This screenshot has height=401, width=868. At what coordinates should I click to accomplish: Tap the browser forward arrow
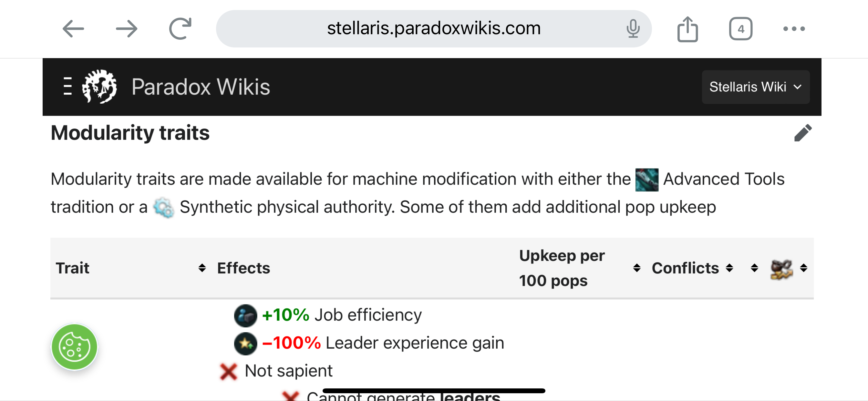click(126, 29)
